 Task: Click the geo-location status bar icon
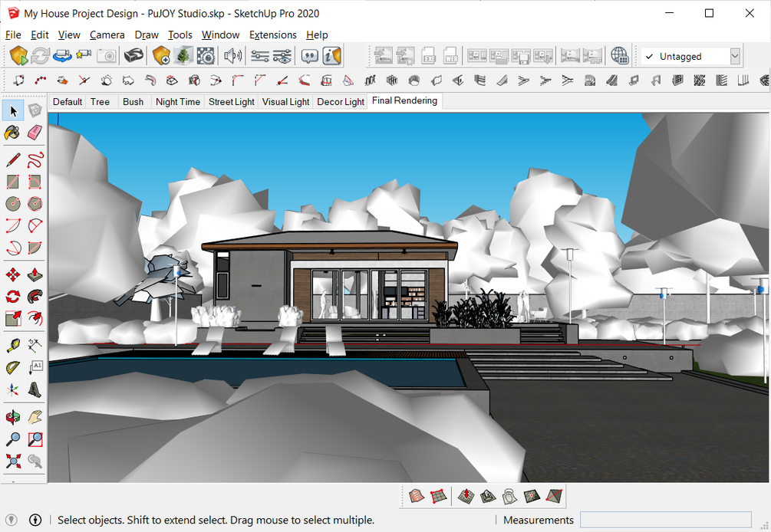tap(12, 520)
